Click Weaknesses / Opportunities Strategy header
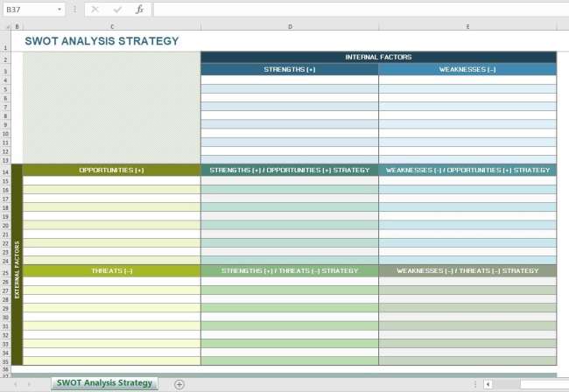 click(x=467, y=170)
